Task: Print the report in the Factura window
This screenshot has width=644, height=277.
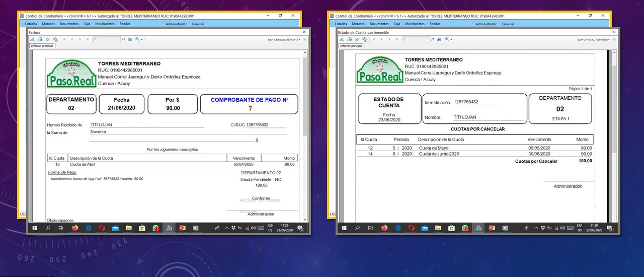Action: click(40, 39)
